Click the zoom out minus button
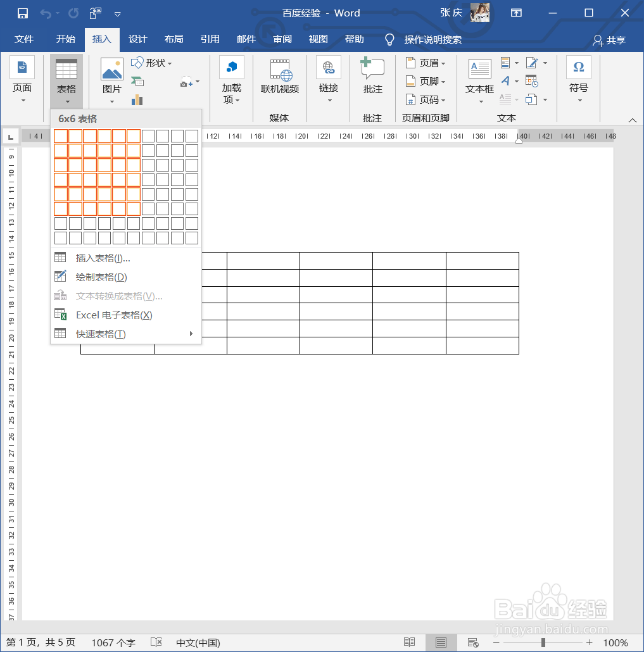The width and height of the screenshot is (644, 652). [x=496, y=643]
